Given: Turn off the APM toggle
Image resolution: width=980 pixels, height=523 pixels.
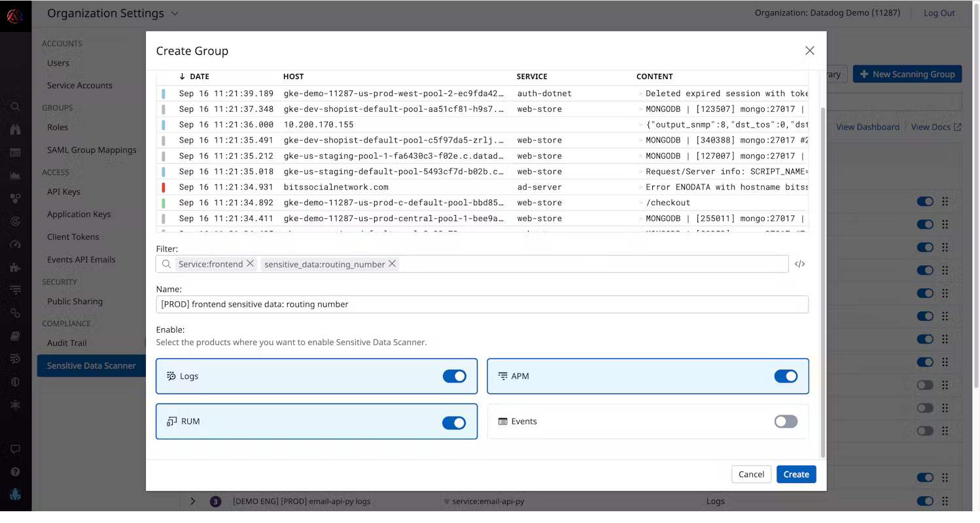Looking at the screenshot, I should [785, 376].
